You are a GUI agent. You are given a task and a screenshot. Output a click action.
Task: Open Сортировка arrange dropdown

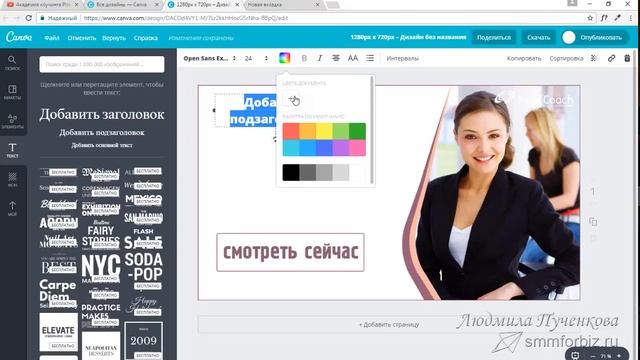pyautogui.click(x=566, y=58)
